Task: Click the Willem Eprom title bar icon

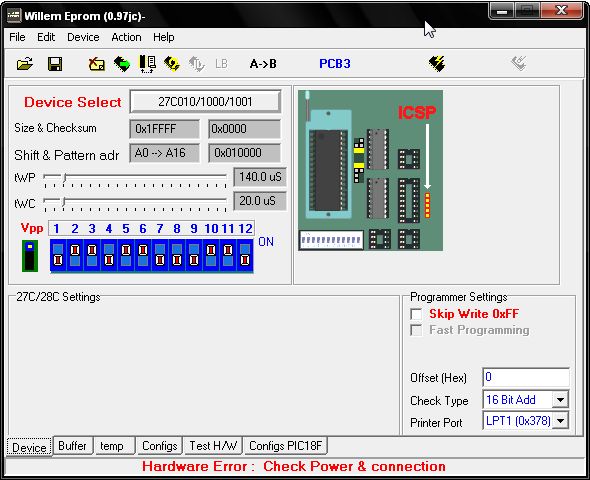Action: pos(14,16)
